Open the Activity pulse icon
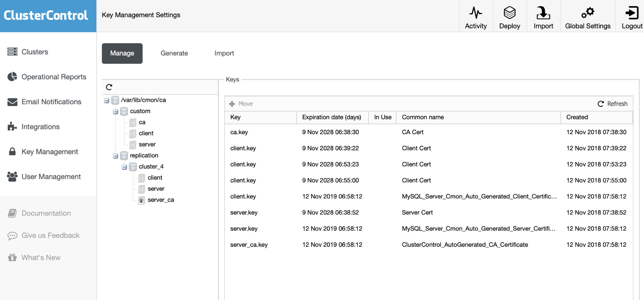The width and height of the screenshot is (644, 300). 476,13
